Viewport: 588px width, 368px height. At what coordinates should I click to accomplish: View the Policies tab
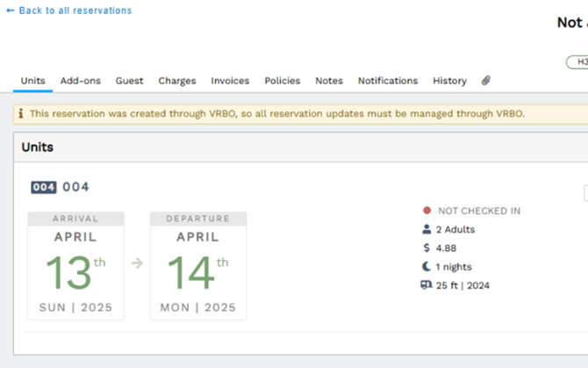(x=283, y=81)
